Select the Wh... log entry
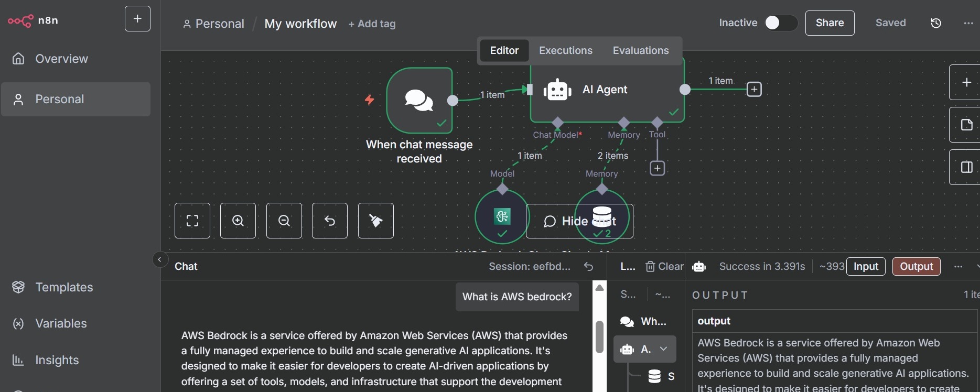980x392 pixels. coord(644,321)
